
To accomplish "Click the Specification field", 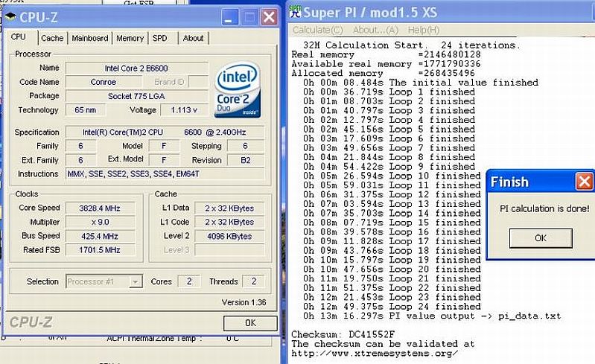I will [x=165, y=132].
